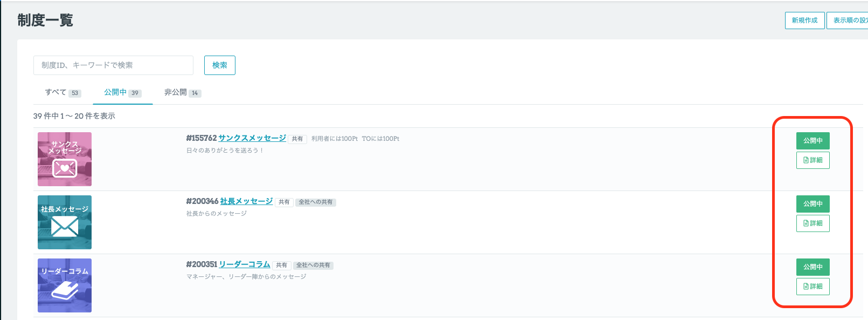The width and height of the screenshot is (868, 320).
Task: Open 表示順の設定 settings
Action: [849, 21]
